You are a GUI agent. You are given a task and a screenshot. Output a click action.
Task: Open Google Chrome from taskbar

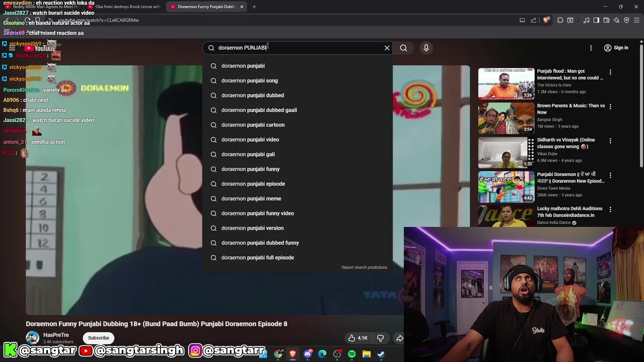click(x=278, y=354)
